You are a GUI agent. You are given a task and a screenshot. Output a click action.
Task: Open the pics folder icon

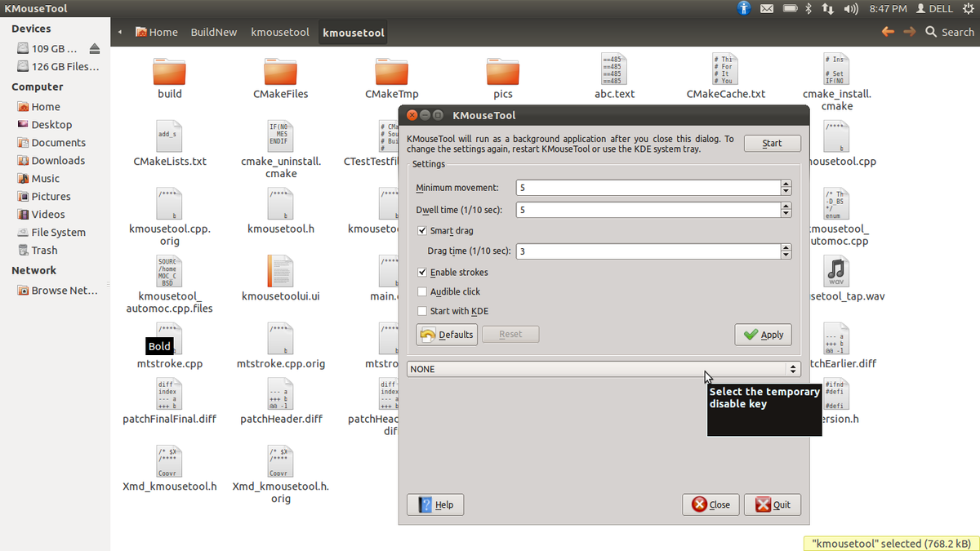pyautogui.click(x=502, y=72)
